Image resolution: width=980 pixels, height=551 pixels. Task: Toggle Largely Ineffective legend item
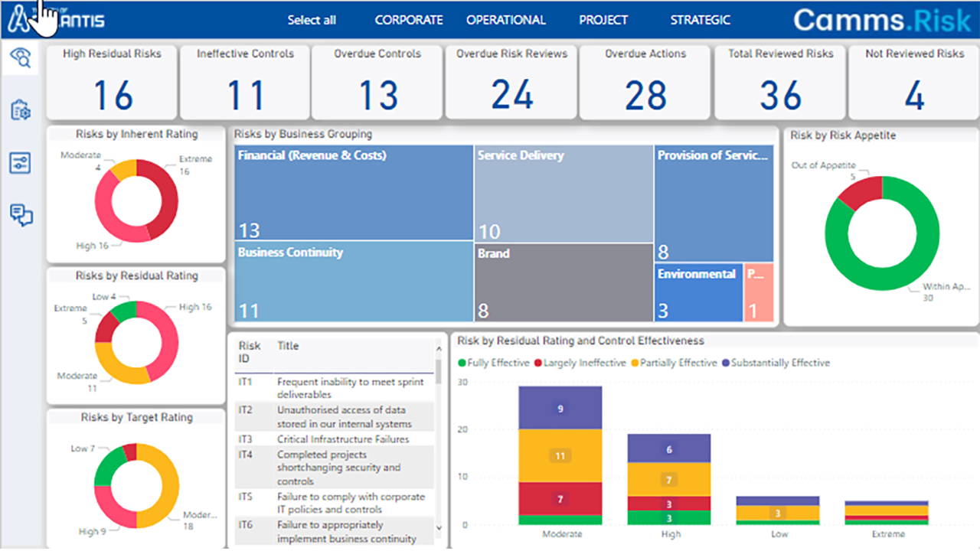click(580, 363)
